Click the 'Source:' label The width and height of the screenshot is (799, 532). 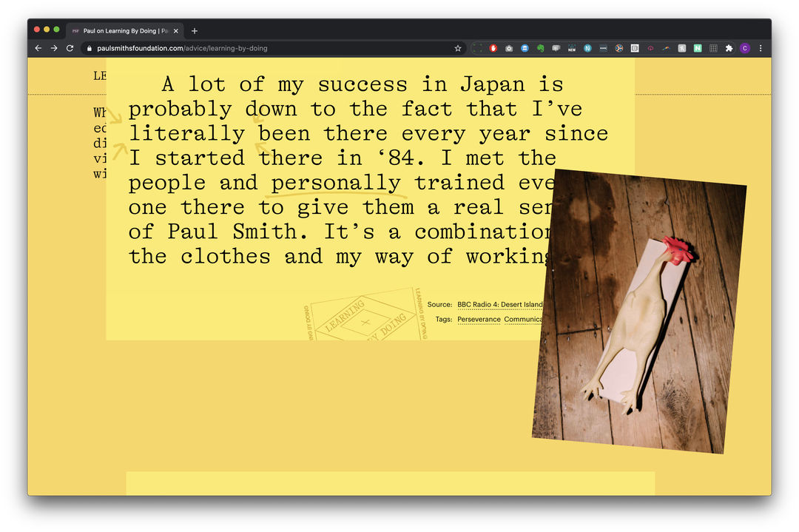tap(439, 304)
